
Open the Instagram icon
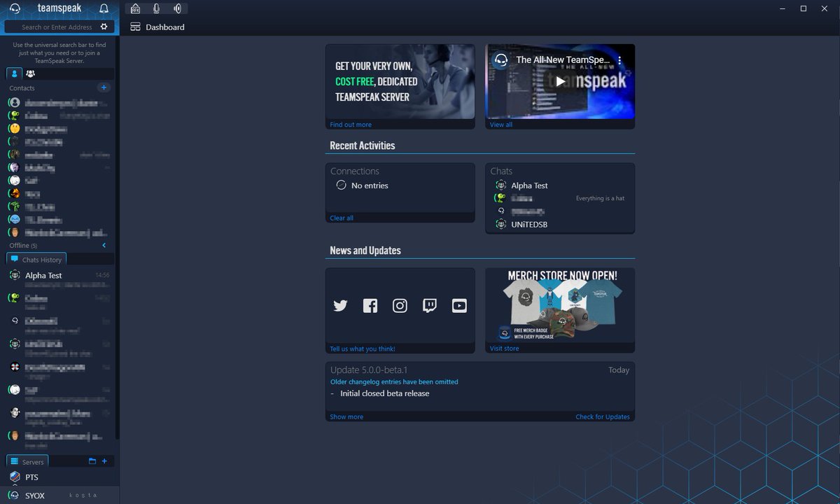click(x=400, y=305)
